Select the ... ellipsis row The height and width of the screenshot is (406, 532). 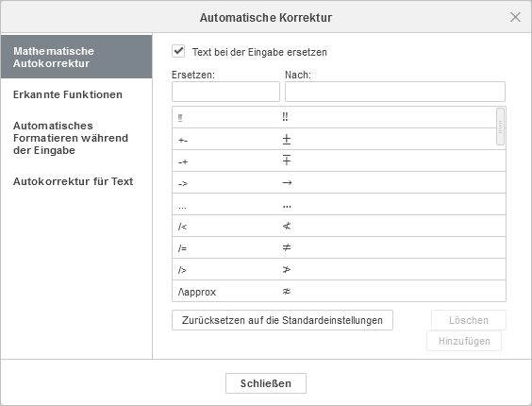click(339, 204)
